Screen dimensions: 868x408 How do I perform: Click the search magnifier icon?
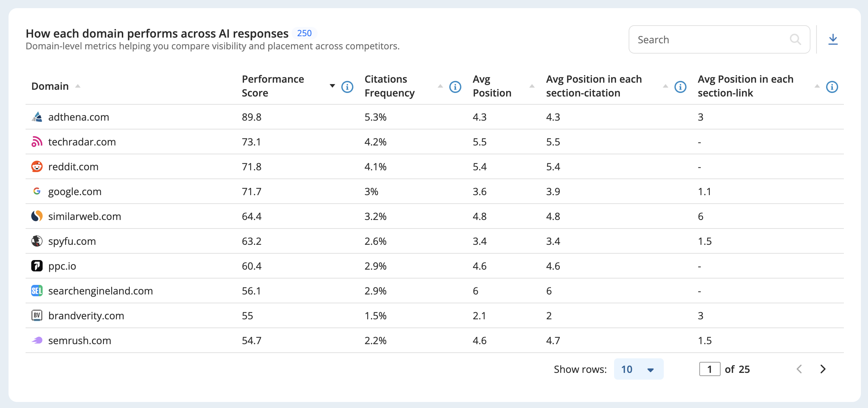coord(795,39)
